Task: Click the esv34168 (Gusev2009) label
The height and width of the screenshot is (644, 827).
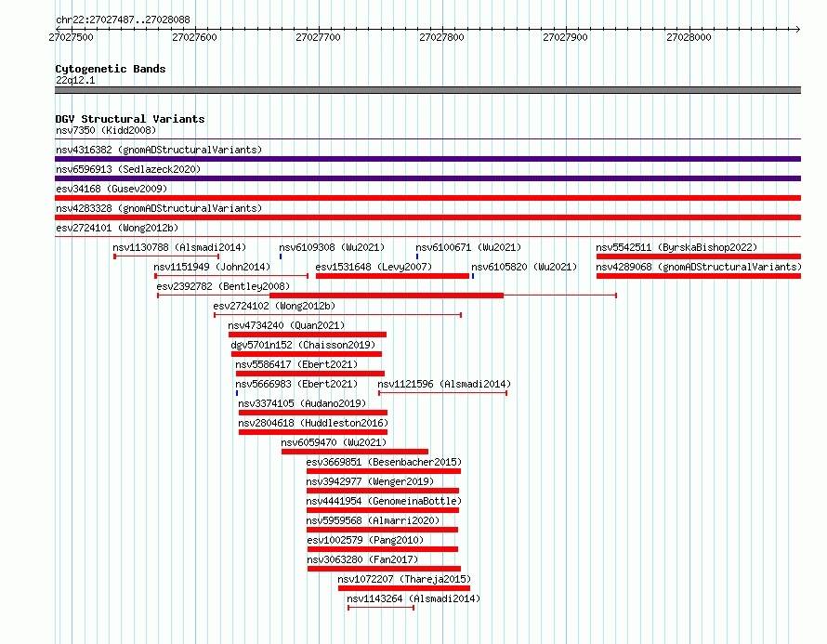Action: click(112, 189)
